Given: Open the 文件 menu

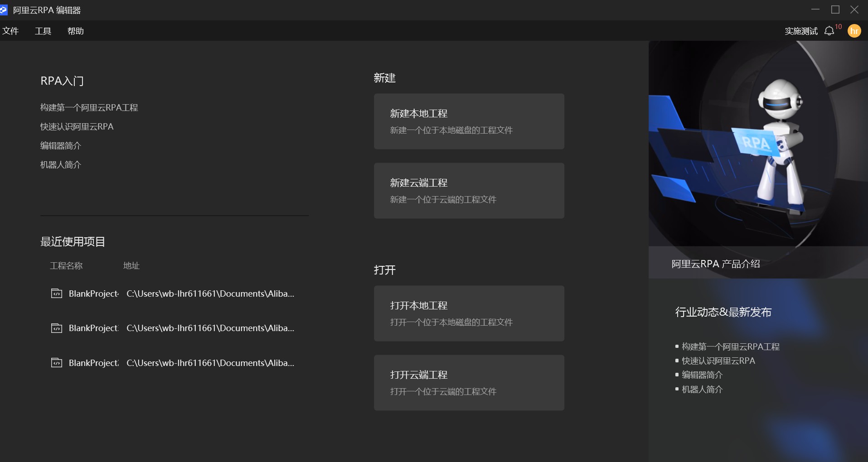Looking at the screenshot, I should click(x=10, y=31).
